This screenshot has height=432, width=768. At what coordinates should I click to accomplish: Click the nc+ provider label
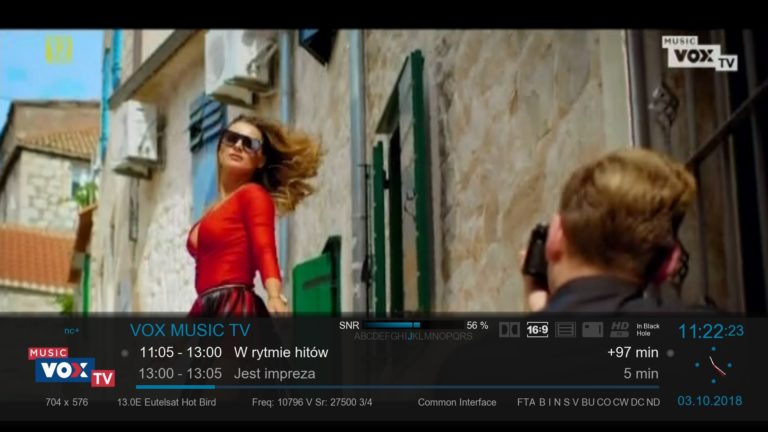71,330
